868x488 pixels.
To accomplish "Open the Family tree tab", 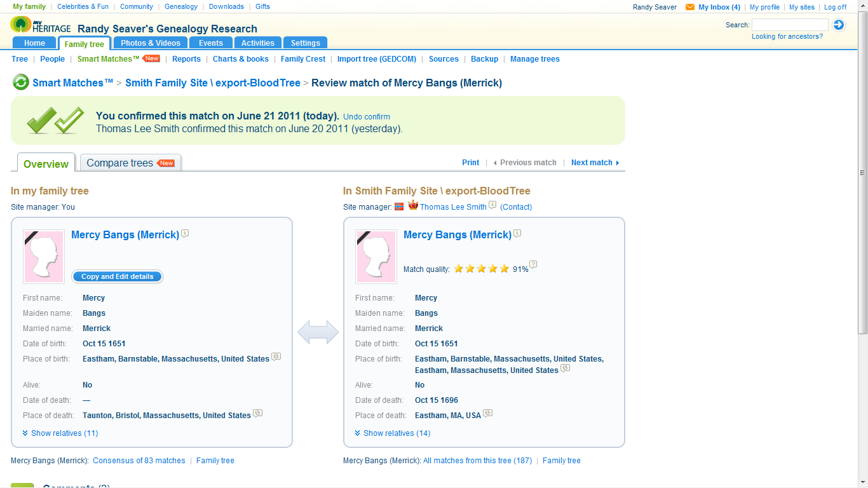I will coord(85,44).
